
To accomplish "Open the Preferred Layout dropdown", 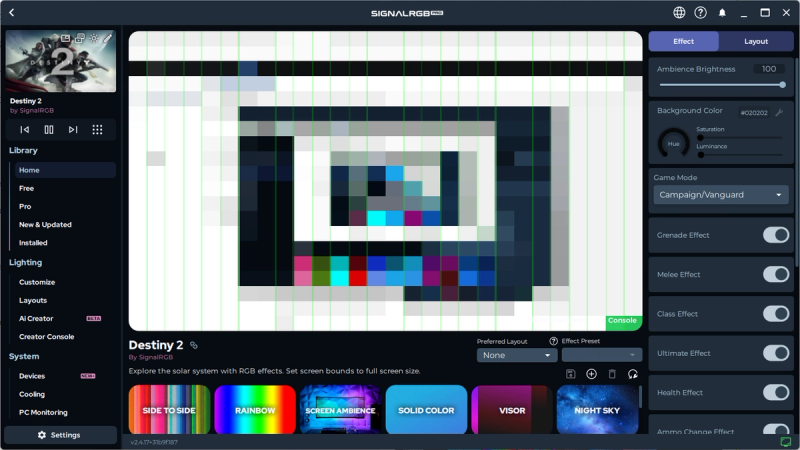I will [x=516, y=355].
